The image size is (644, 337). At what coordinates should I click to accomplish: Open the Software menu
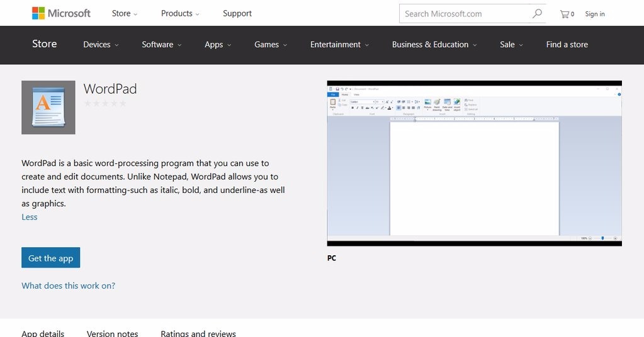[161, 45]
